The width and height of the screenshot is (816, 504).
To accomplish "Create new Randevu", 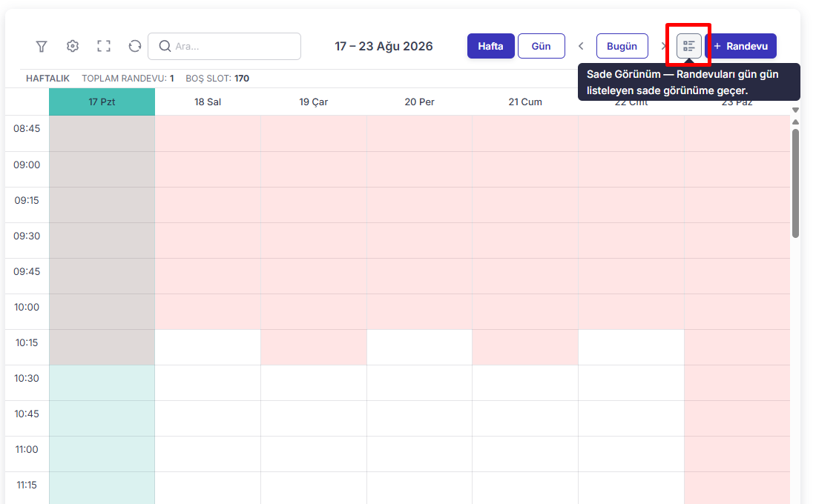I will tap(741, 46).
